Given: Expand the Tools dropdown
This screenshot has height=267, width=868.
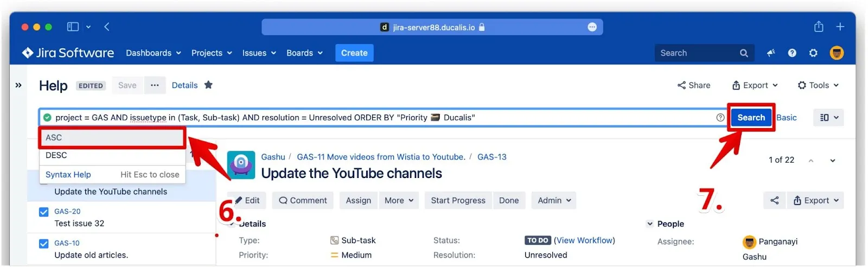Looking at the screenshot, I should tap(818, 85).
